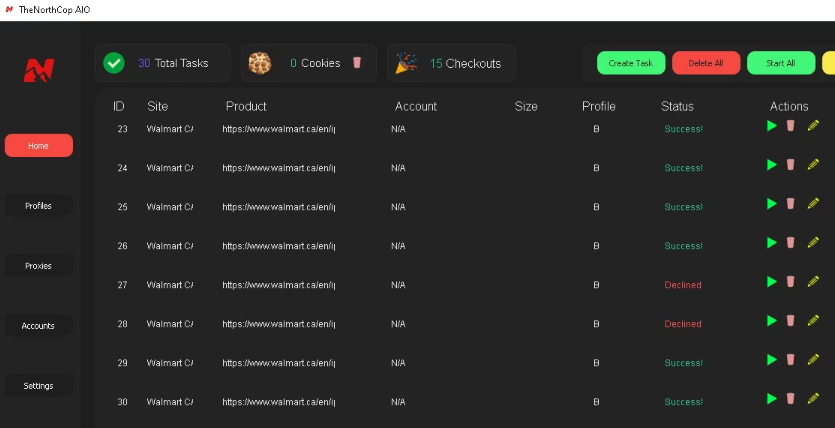Click the Product column header

pyautogui.click(x=246, y=106)
